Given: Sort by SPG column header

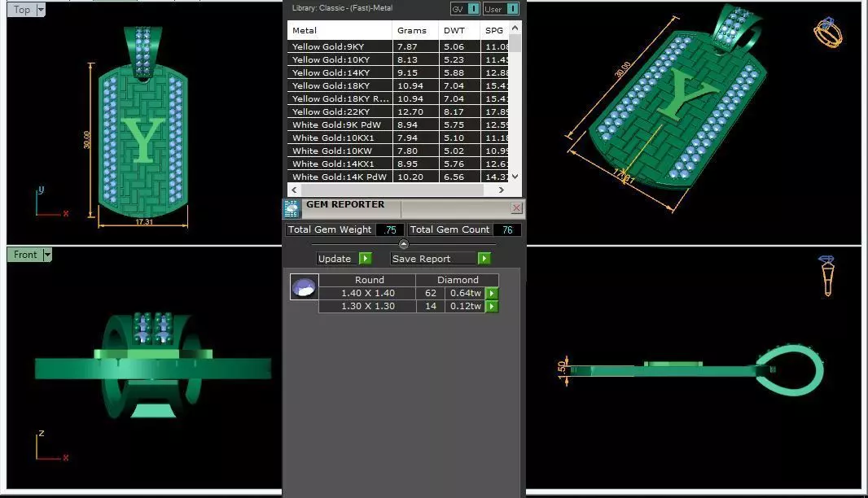Looking at the screenshot, I should (x=494, y=30).
